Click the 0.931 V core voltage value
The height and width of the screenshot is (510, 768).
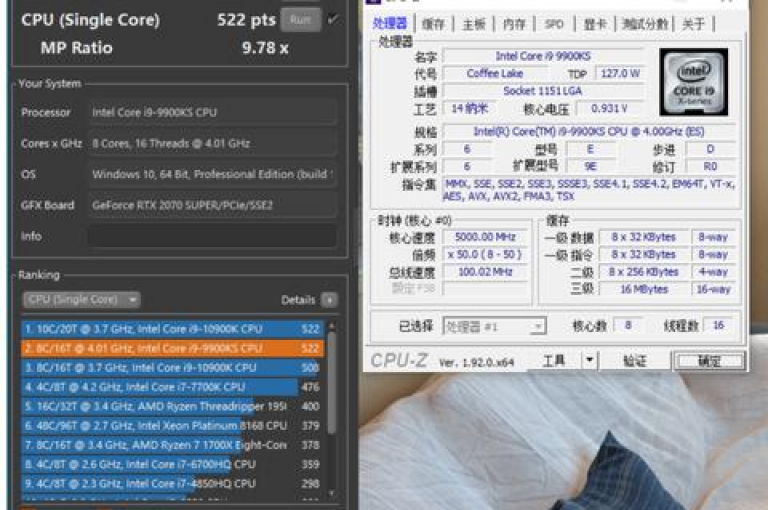609,108
